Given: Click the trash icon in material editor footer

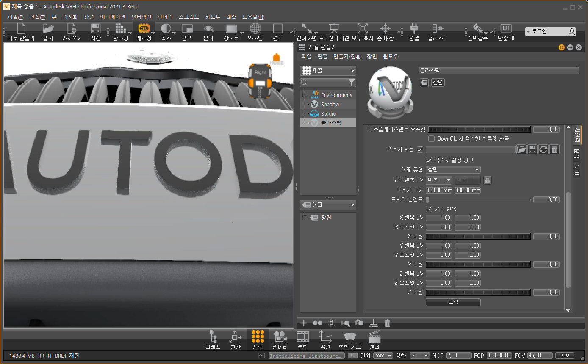Looking at the screenshot, I should point(387,323).
